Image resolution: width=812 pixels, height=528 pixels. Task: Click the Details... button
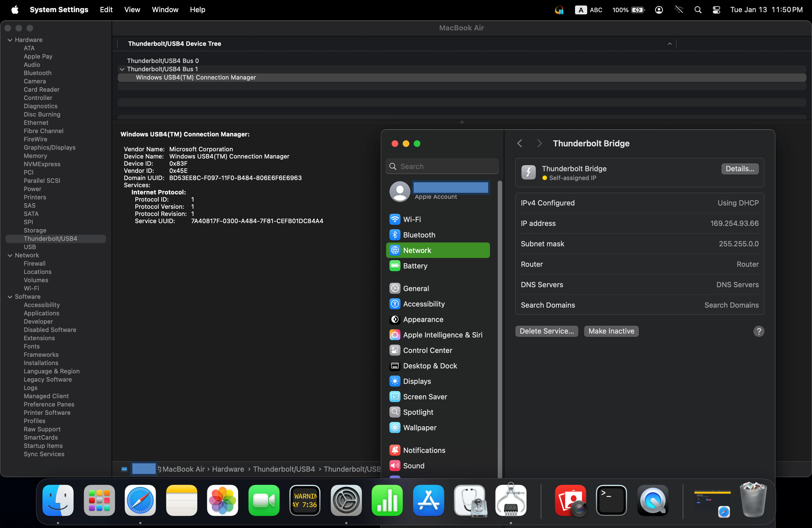(740, 169)
